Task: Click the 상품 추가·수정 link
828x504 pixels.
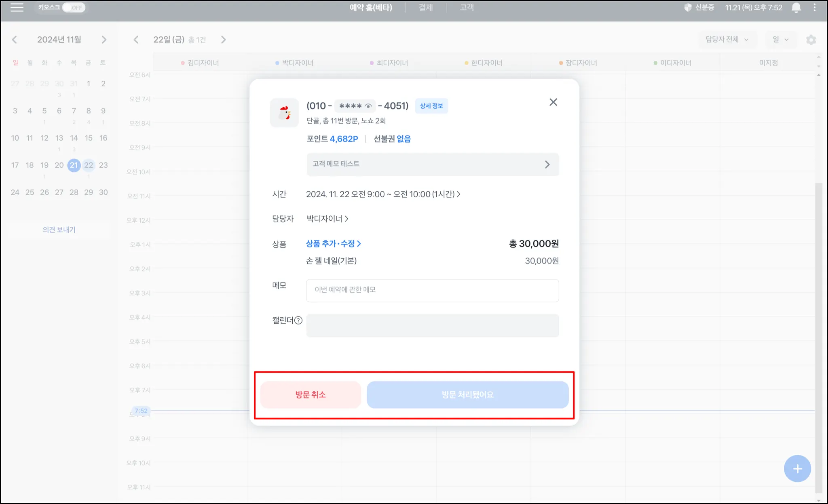Action: 333,244
